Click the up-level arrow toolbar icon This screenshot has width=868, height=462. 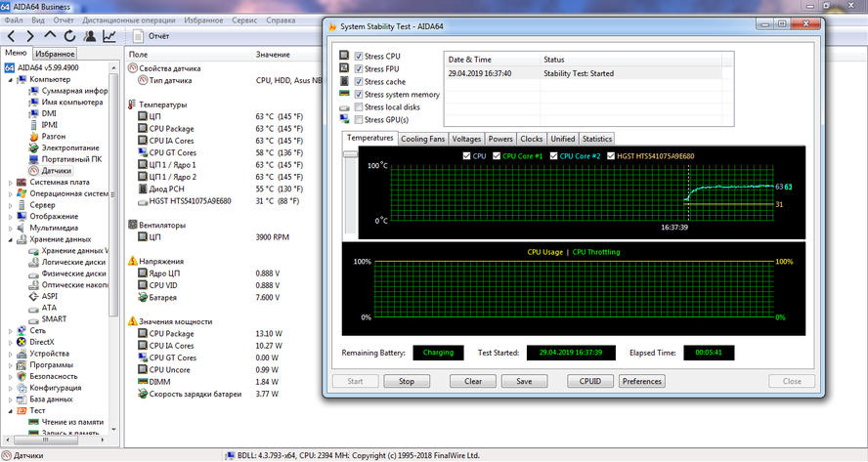click(x=50, y=35)
